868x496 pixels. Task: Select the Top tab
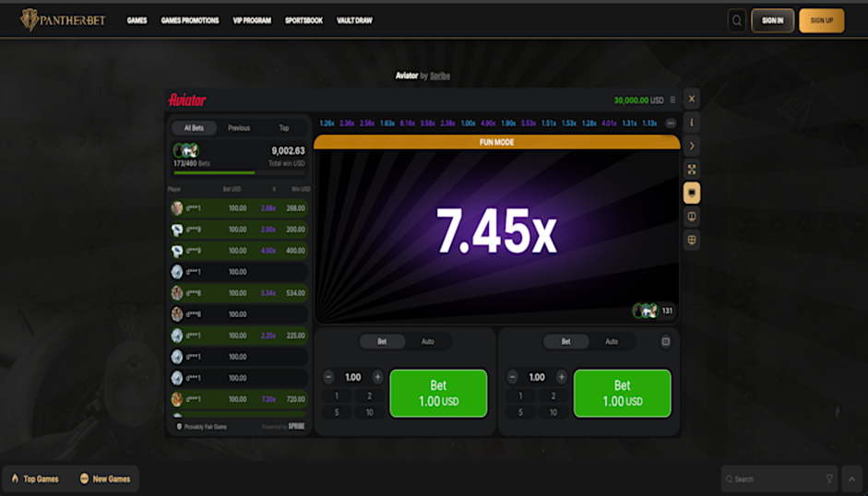tap(284, 128)
